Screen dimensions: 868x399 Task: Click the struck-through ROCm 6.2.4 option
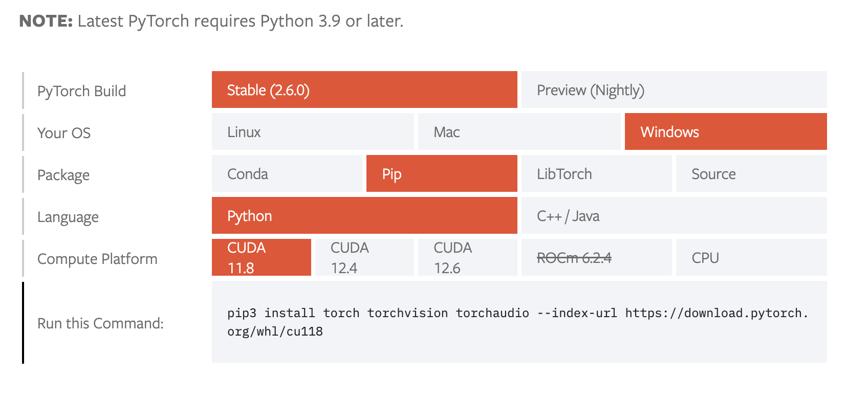point(596,258)
